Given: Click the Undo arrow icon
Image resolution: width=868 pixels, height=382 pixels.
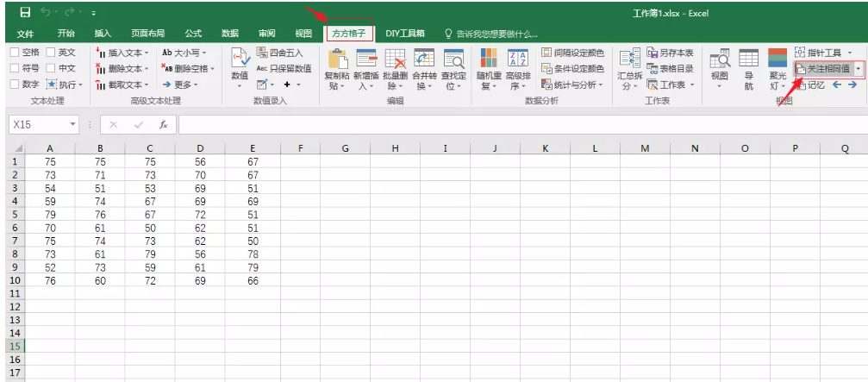Looking at the screenshot, I should [x=46, y=12].
